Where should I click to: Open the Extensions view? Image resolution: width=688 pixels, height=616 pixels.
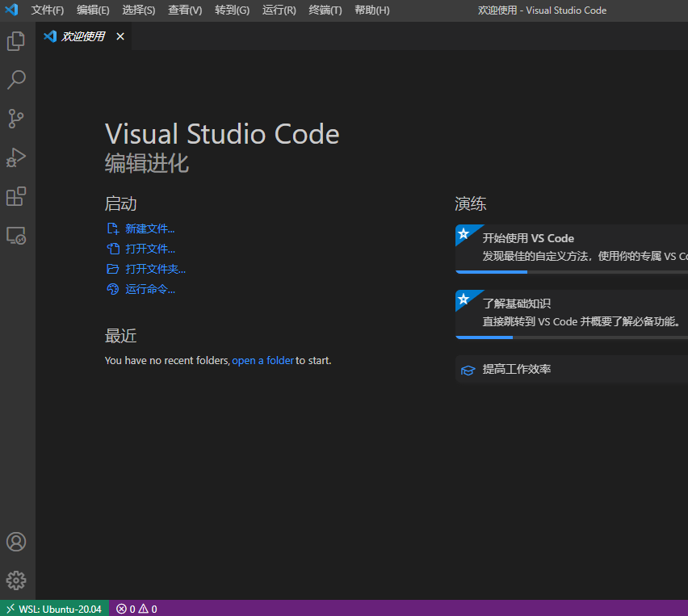(x=16, y=196)
